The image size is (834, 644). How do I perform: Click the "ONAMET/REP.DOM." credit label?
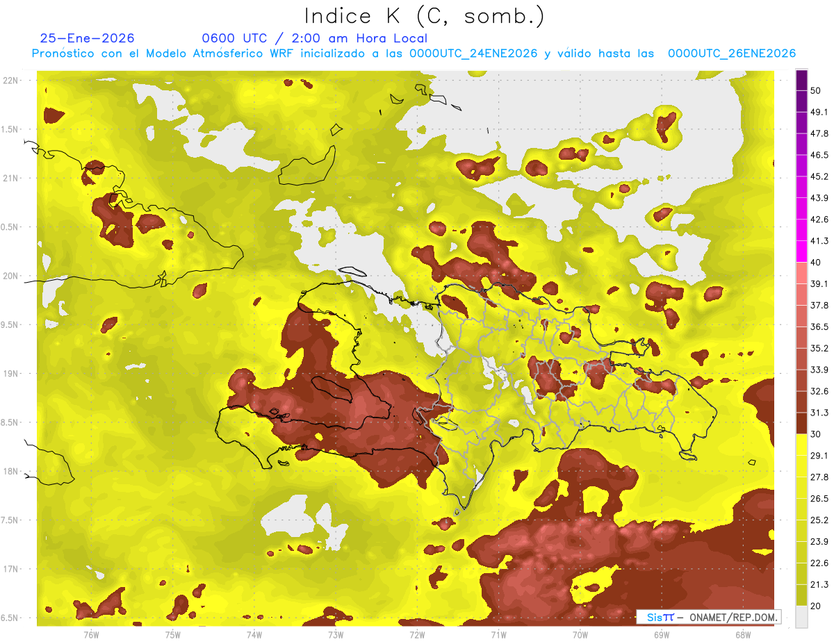tap(733, 617)
